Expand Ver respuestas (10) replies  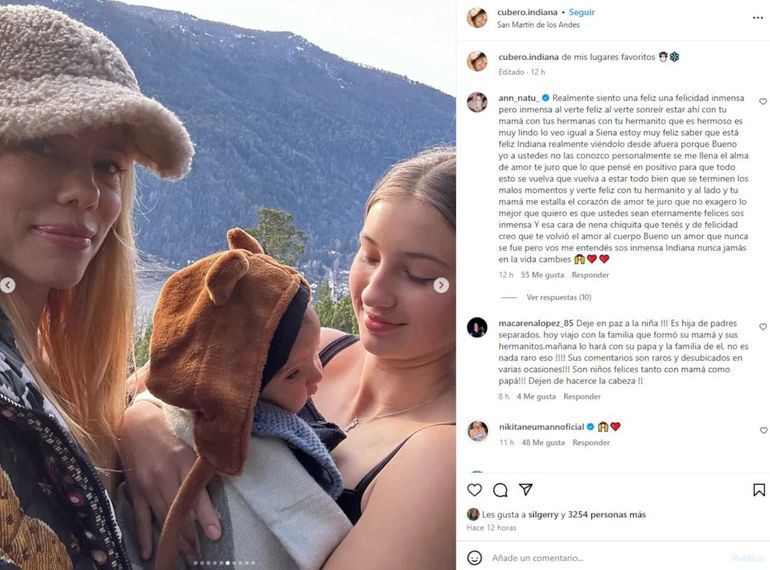coord(559,297)
